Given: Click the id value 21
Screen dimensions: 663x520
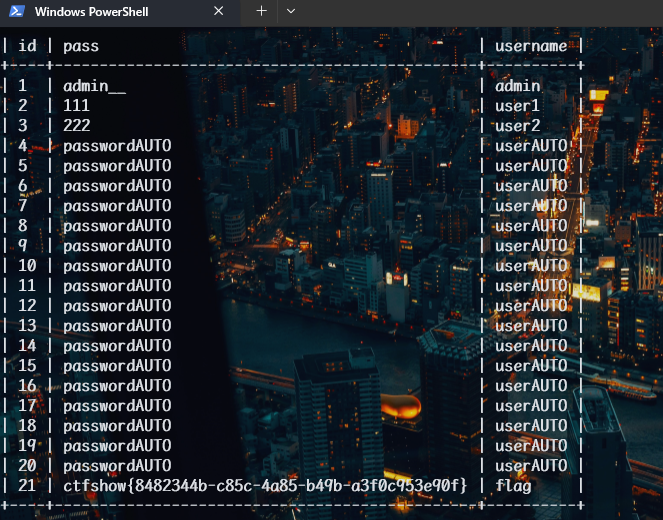Looking at the screenshot, I should tap(27, 485).
